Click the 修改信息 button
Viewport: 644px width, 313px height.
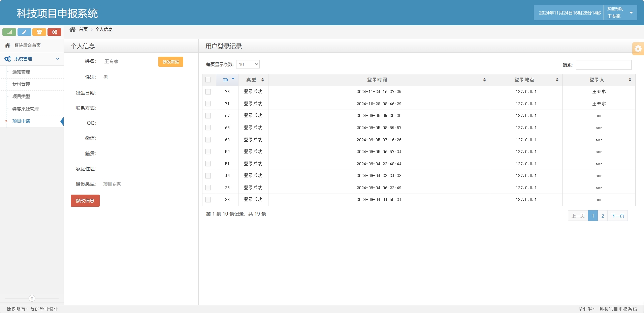85,200
